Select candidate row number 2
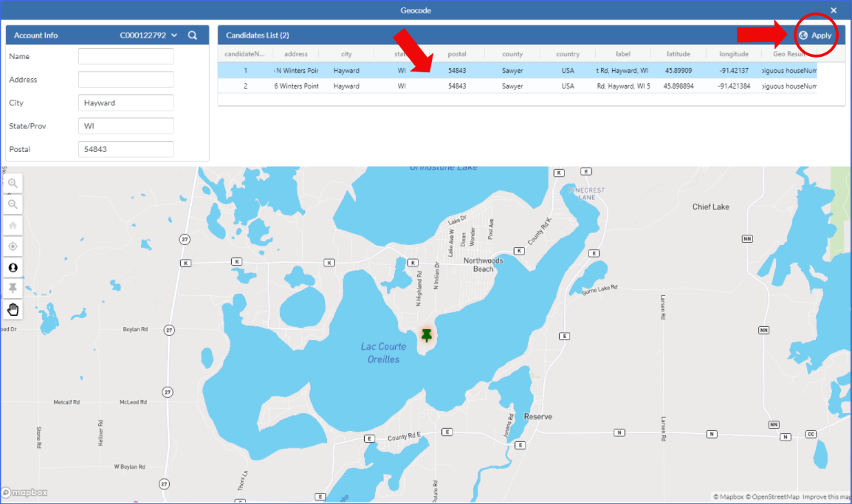The image size is (852, 504). pyautogui.click(x=518, y=86)
